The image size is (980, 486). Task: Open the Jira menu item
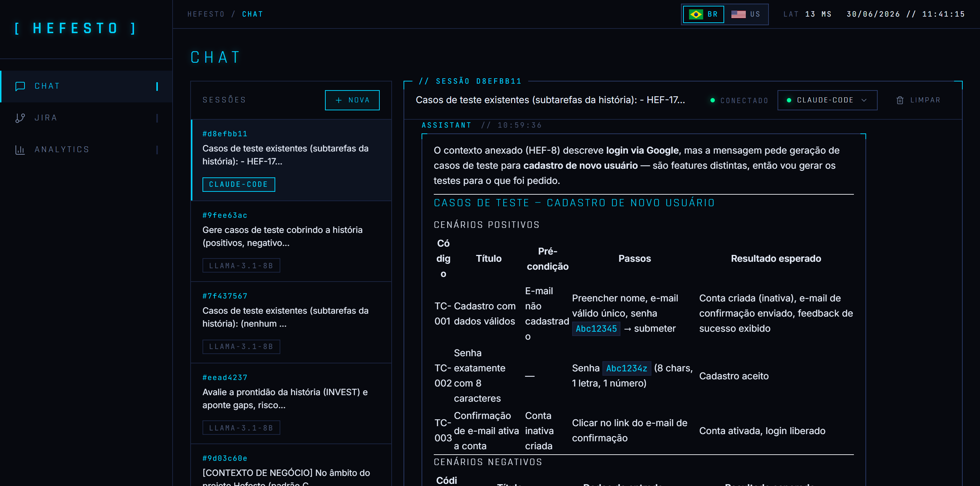coord(86,118)
